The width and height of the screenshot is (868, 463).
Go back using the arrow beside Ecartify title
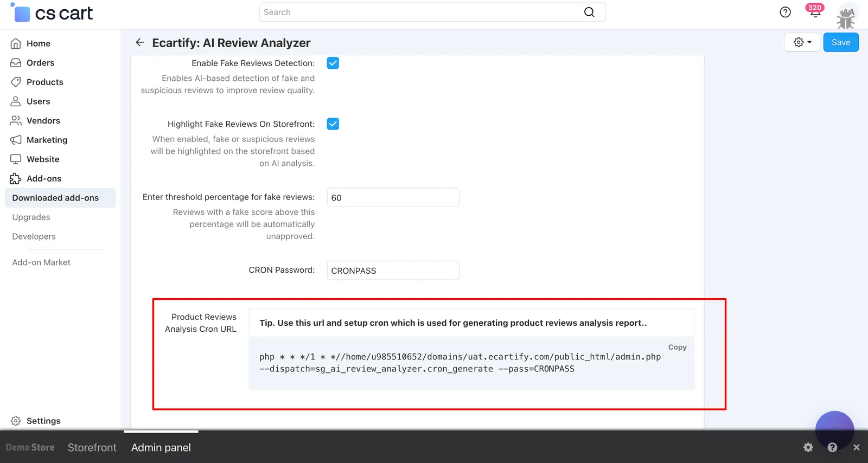140,42
